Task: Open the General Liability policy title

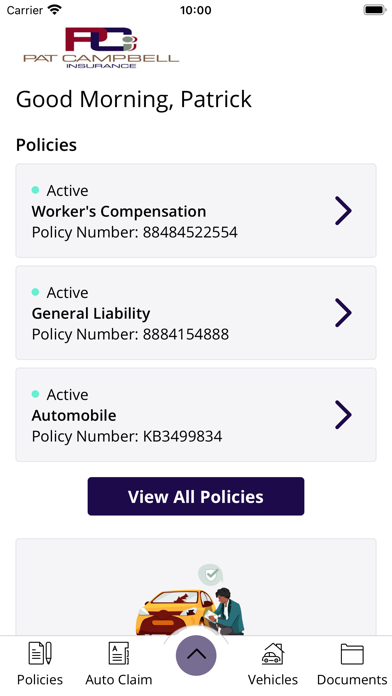Action: pos(91,313)
